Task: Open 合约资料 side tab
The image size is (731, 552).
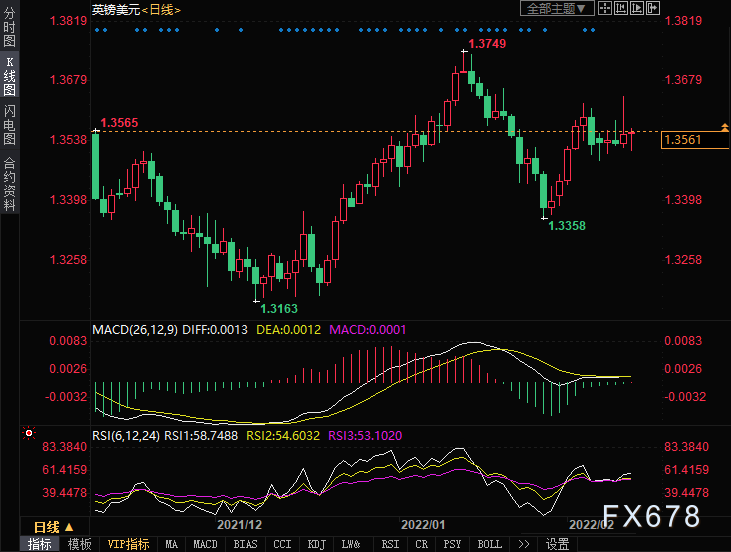Action: (9, 184)
